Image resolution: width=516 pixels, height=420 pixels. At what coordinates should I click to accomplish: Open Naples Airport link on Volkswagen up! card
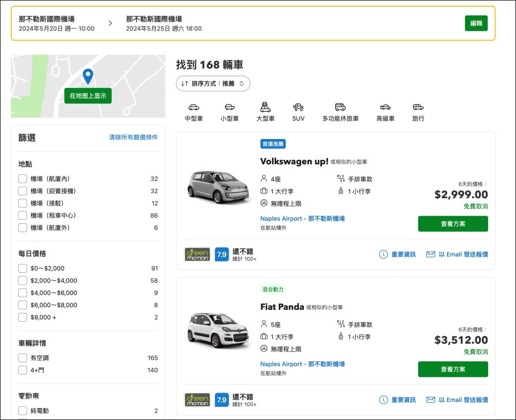coord(302,218)
